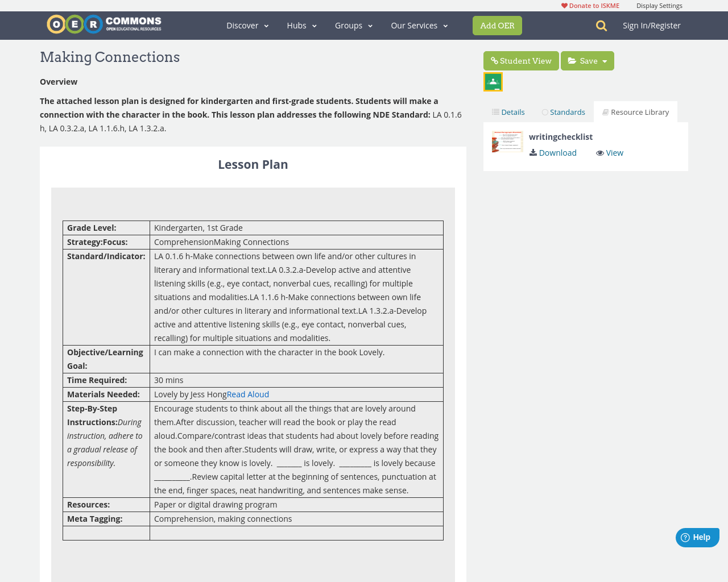Click the 'Meta Tagging:' row label
Image resolution: width=728 pixels, height=582 pixels.
click(95, 519)
